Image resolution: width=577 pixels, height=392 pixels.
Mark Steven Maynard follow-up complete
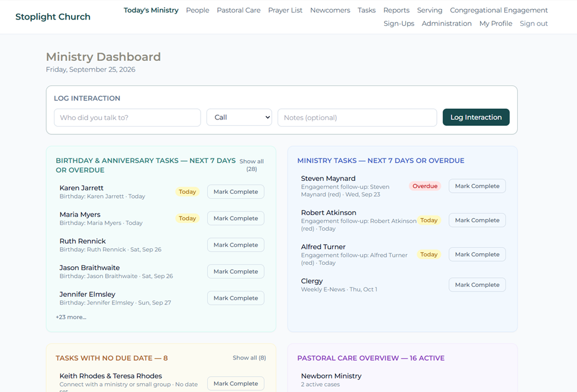click(x=477, y=186)
